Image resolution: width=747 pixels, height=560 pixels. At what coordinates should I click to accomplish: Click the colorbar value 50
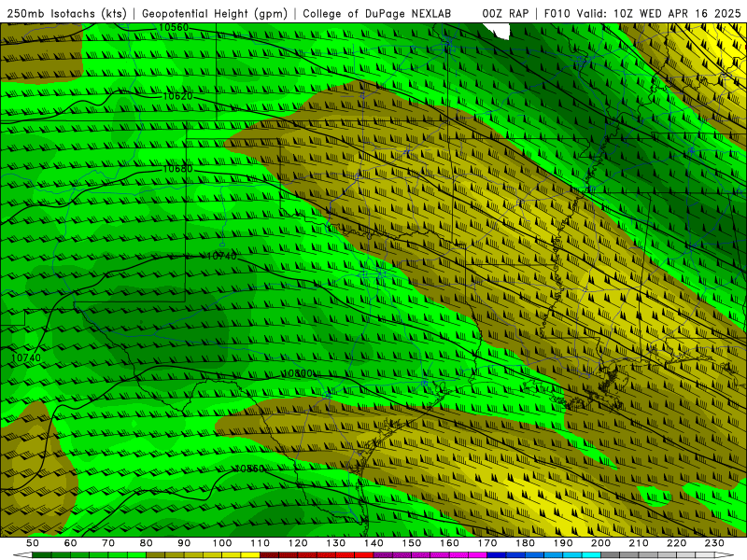coord(33,543)
